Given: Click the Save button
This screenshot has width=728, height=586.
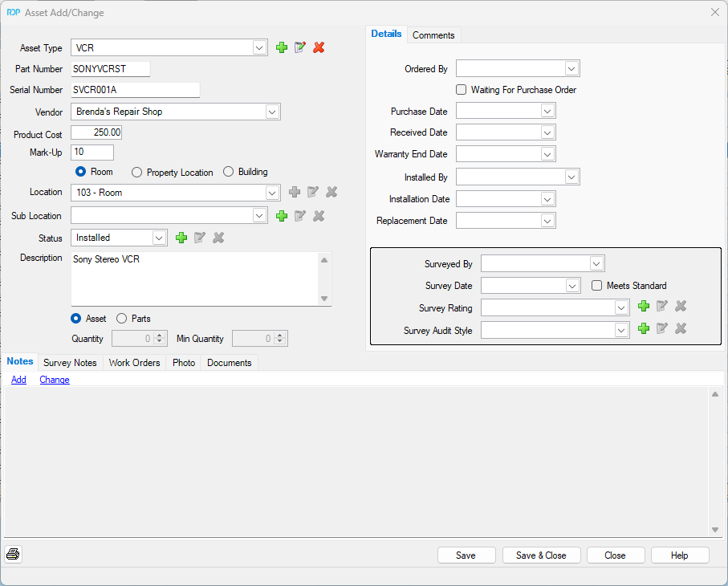Looking at the screenshot, I should pyautogui.click(x=466, y=555).
